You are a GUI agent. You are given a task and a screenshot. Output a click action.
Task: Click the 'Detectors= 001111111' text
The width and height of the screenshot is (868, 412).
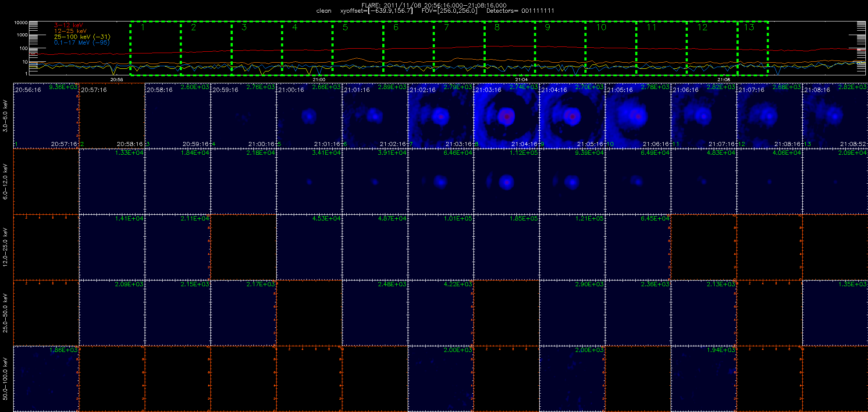(520, 11)
